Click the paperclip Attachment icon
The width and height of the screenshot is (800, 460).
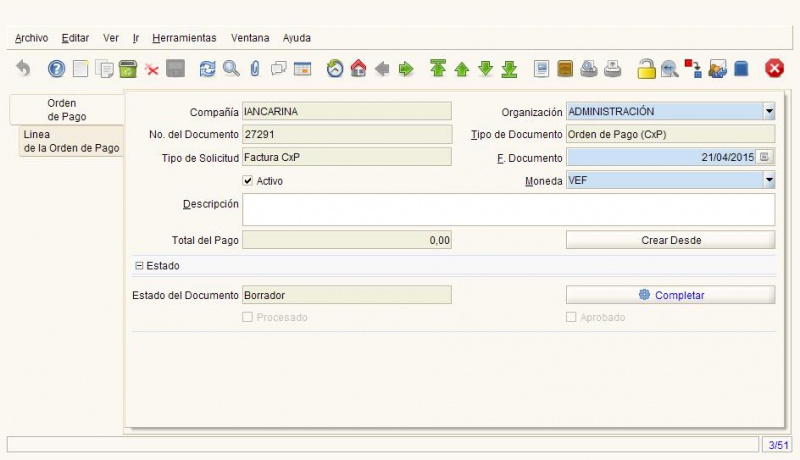pyautogui.click(x=255, y=68)
